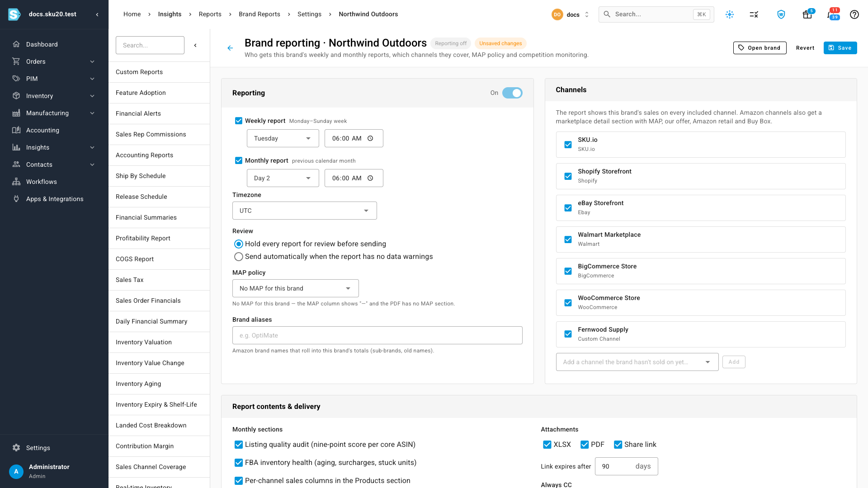Image resolution: width=868 pixels, height=488 pixels.
Task: Uncheck the Fernwood Supply channel
Action: (568, 334)
